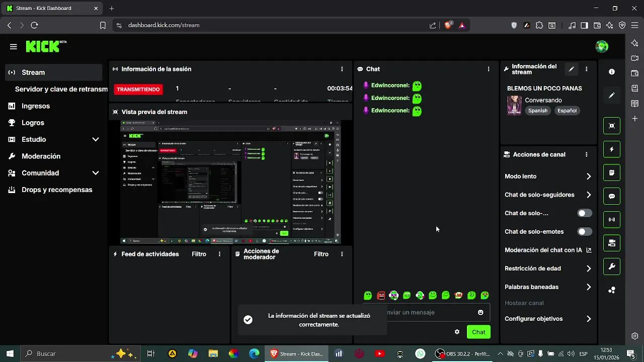Toggle the channel actions widget icon in sidebar
Image resolution: width=644 pixels, height=362 pixels.
612,243
